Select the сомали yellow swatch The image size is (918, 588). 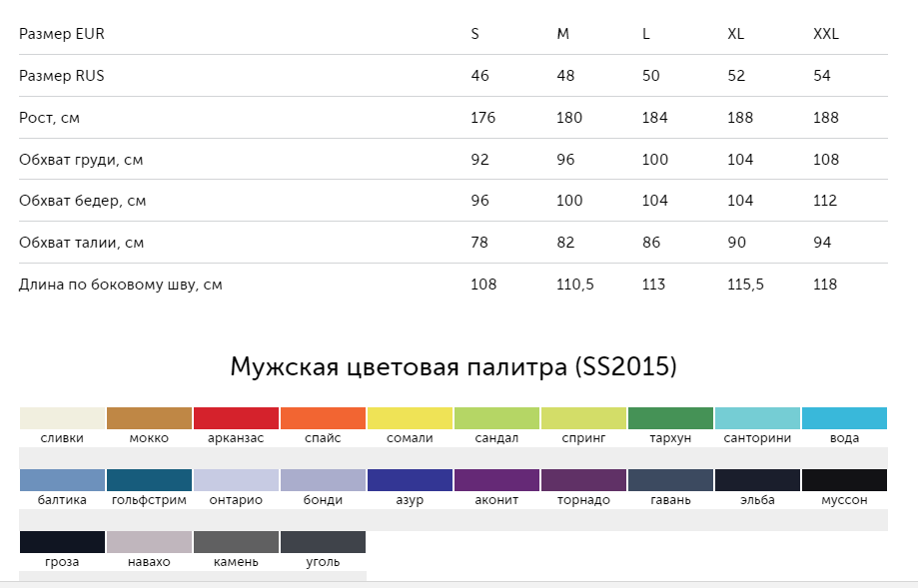(x=410, y=418)
